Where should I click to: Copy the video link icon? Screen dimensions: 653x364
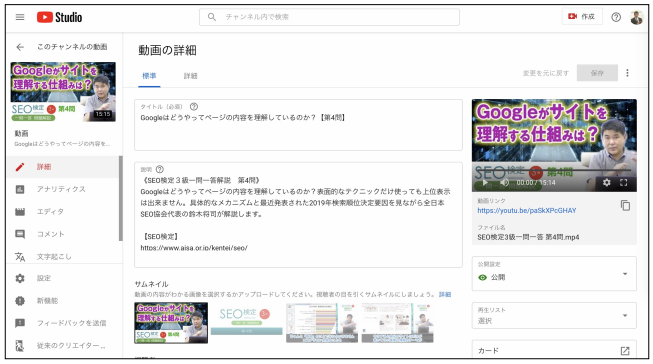click(625, 205)
